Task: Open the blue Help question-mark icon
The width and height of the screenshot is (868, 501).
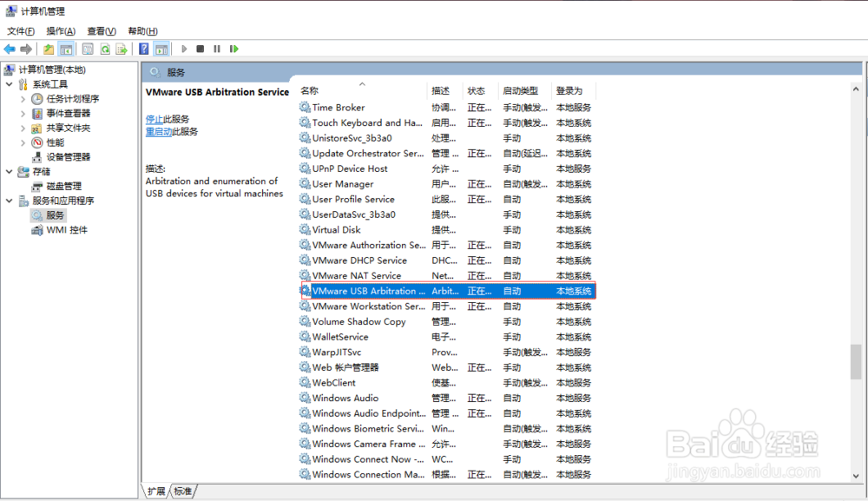Action: click(x=144, y=49)
